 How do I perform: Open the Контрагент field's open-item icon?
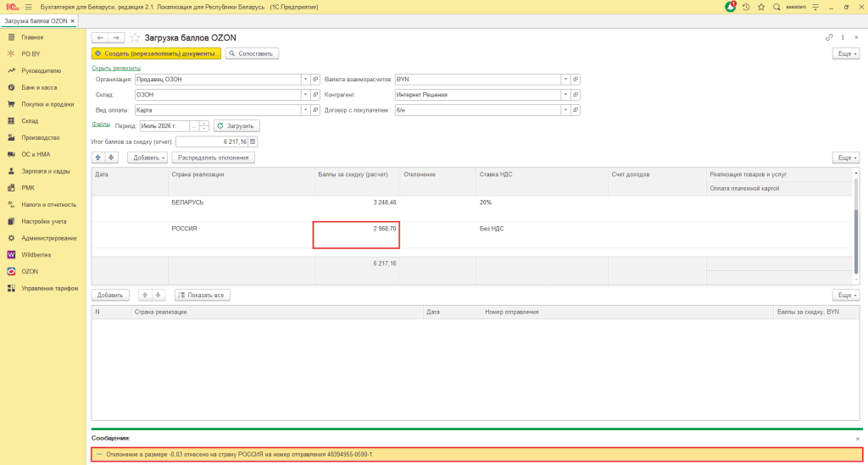pyautogui.click(x=576, y=95)
